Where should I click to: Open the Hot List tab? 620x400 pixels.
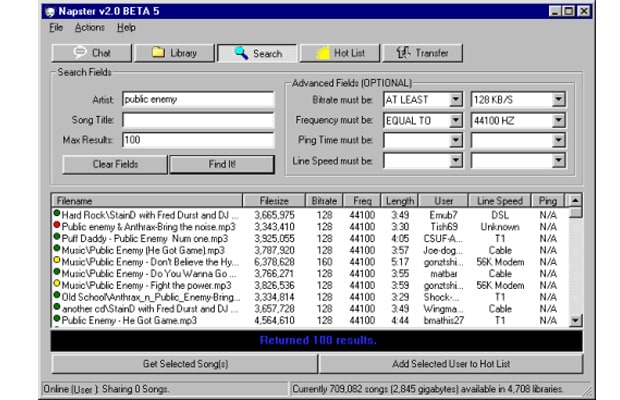pyautogui.click(x=340, y=53)
